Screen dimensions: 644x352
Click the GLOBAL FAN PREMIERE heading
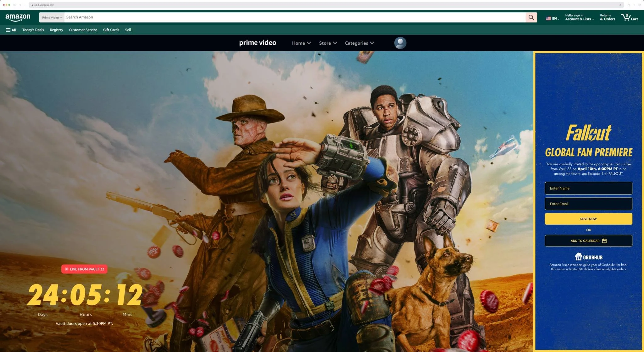(x=588, y=152)
